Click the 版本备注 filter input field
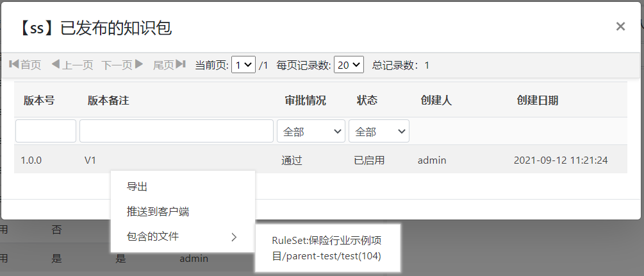 click(176, 131)
